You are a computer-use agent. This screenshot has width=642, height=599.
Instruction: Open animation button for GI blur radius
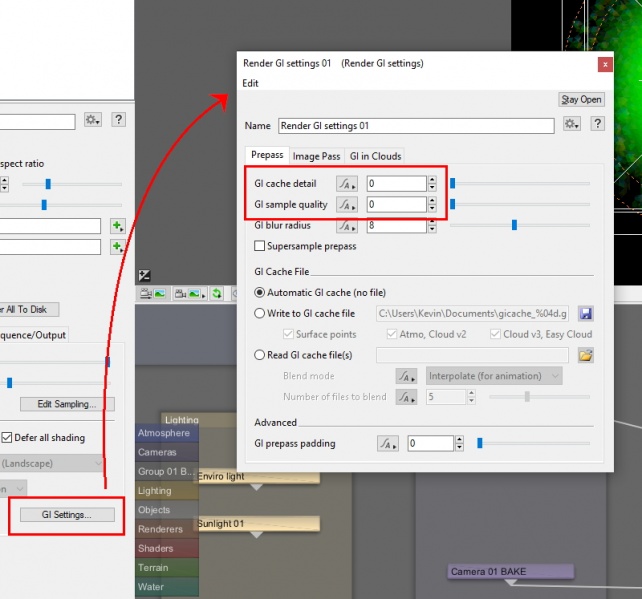point(347,225)
